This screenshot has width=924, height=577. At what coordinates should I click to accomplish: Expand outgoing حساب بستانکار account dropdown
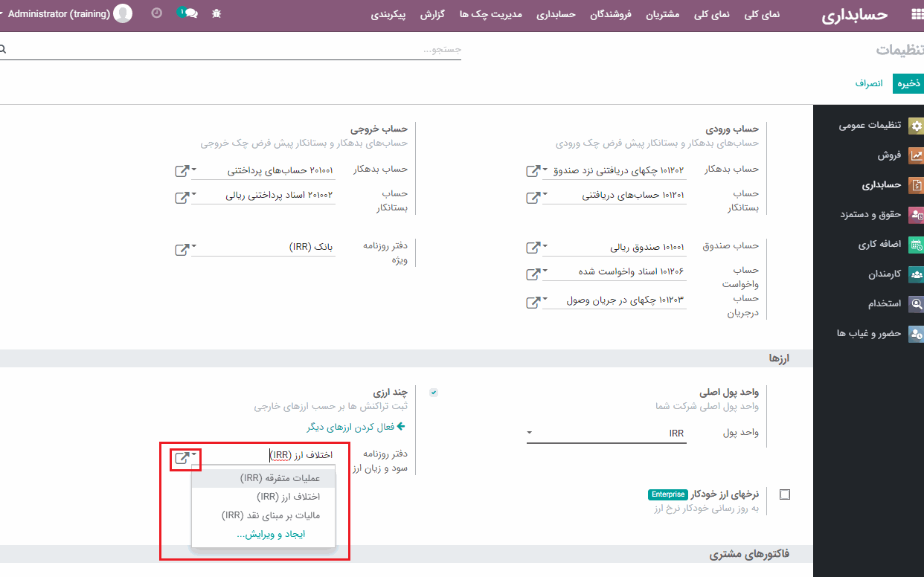(194, 196)
